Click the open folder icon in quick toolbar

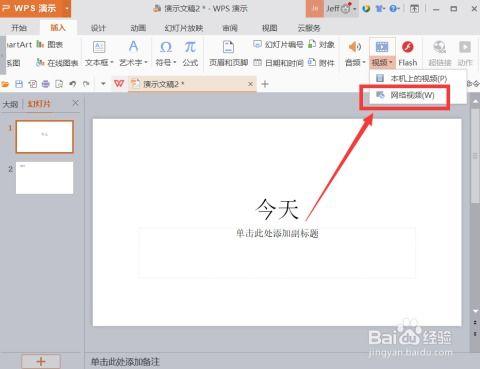tap(5, 84)
